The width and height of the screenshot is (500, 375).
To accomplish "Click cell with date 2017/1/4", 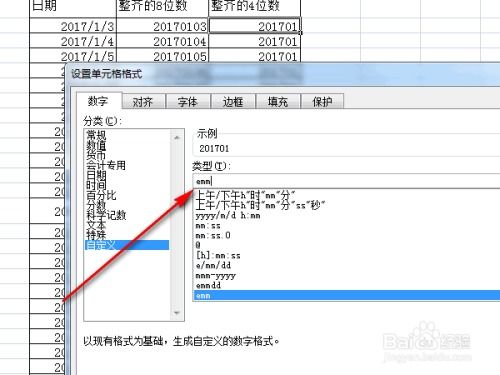I will point(73,41).
